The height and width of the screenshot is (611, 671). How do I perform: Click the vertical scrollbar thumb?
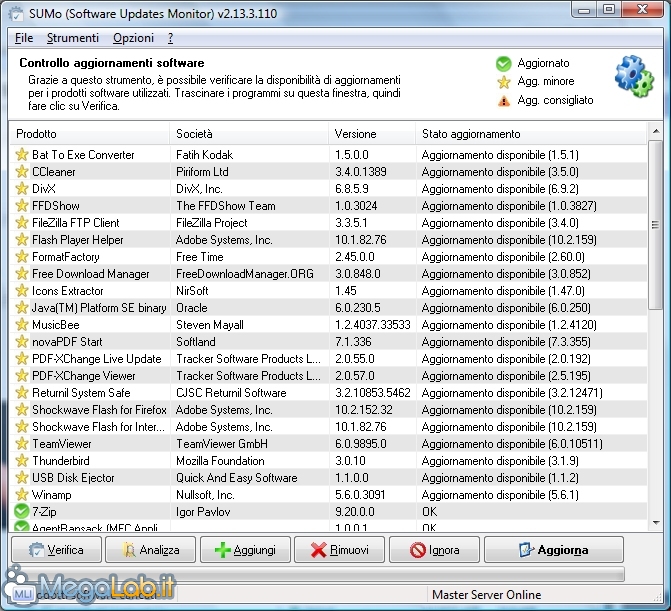tap(655, 225)
